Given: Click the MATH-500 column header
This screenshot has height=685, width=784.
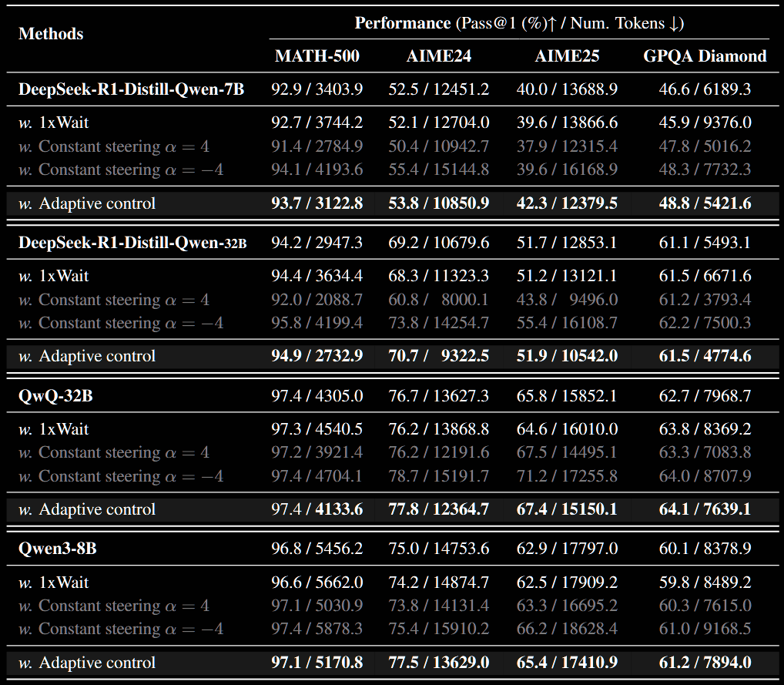Looking at the screenshot, I should click(317, 55).
